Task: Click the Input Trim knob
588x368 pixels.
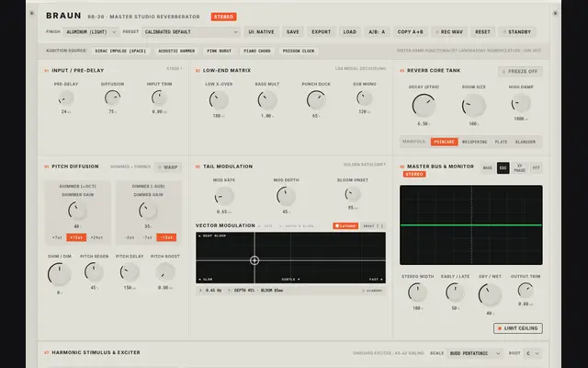Action: (159, 98)
